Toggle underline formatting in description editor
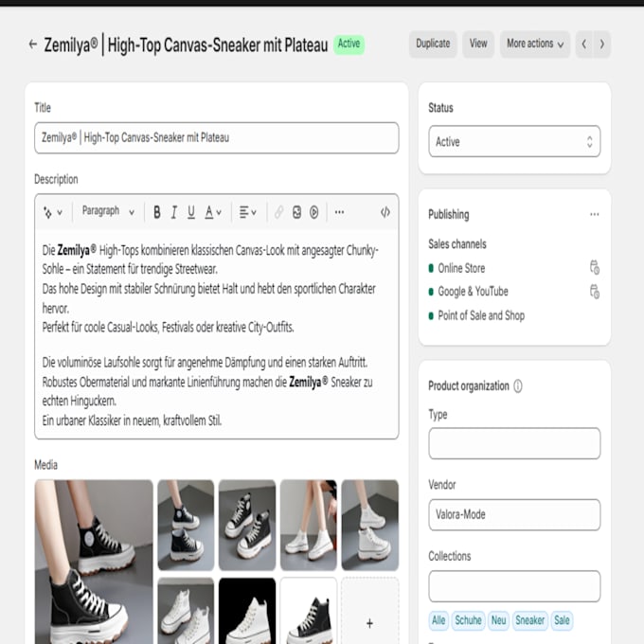 191,212
